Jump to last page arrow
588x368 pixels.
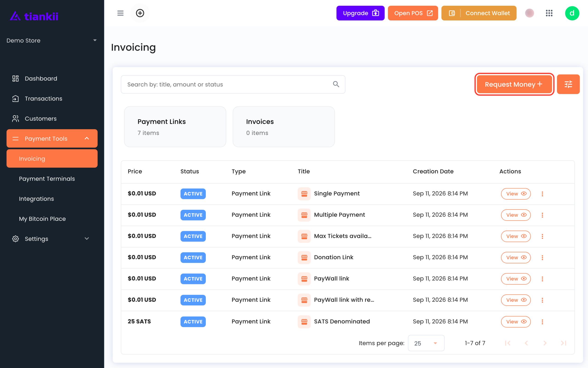click(x=563, y=343)
